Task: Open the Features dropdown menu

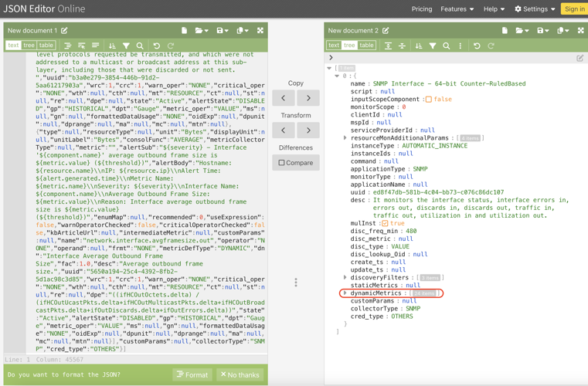Action: point(457,9)
